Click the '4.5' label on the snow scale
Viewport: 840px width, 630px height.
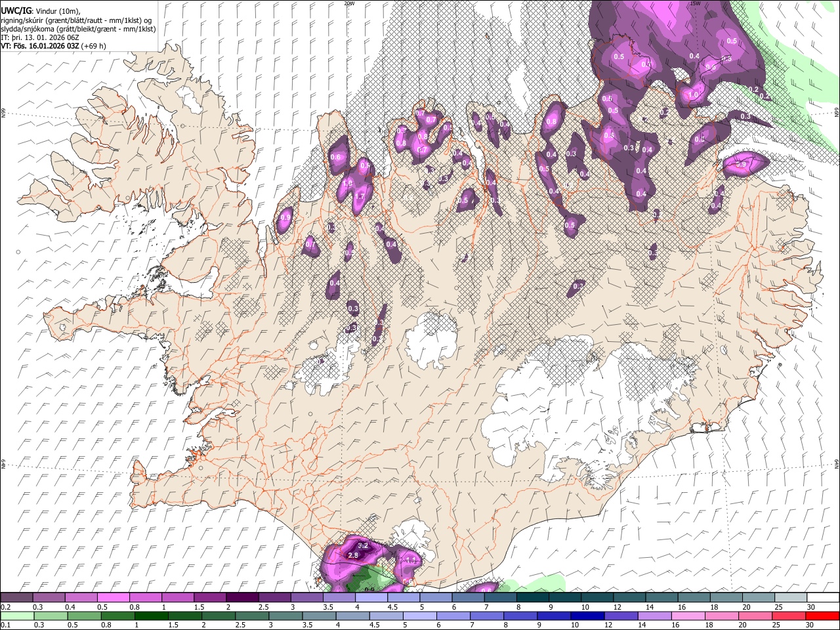pyautogui.click(x=392, y=607)
